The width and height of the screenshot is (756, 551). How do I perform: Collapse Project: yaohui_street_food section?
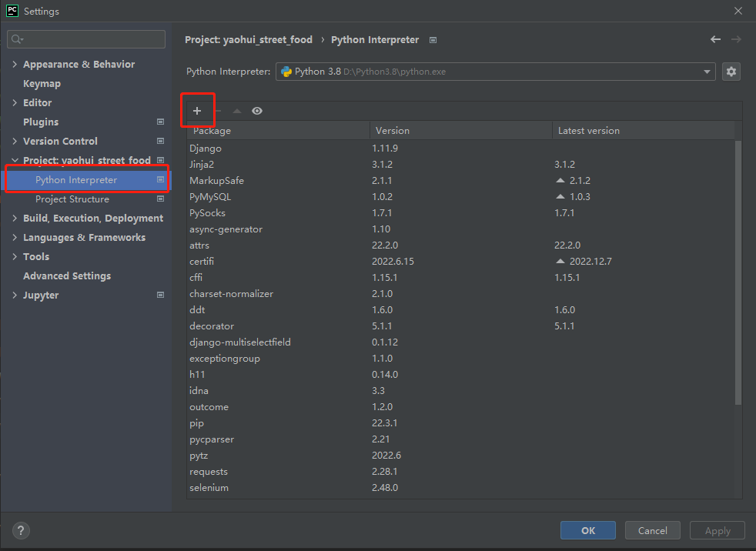click(15, 160)
